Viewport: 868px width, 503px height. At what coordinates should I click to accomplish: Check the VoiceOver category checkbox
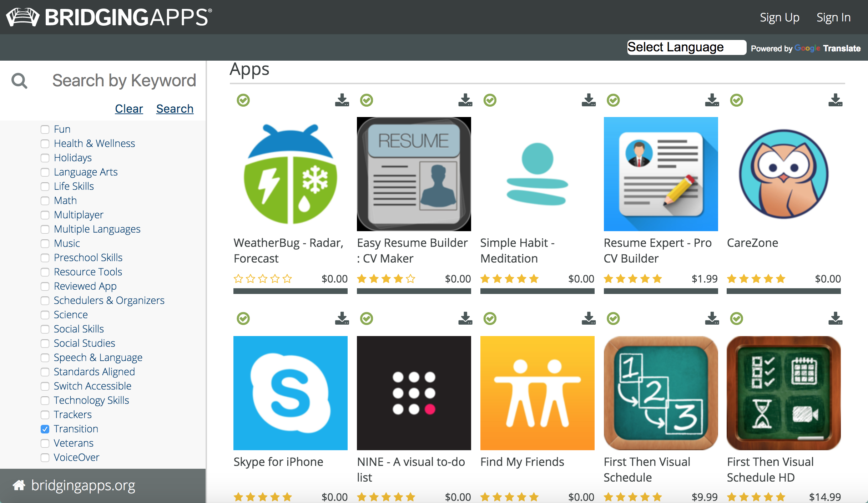point(45,458)
